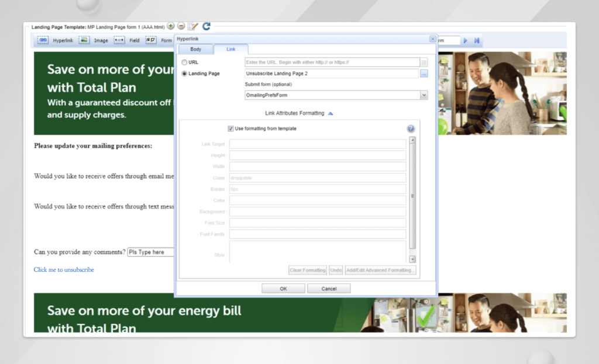
Task: Click the Cancel button
Action: coord(329,289)
